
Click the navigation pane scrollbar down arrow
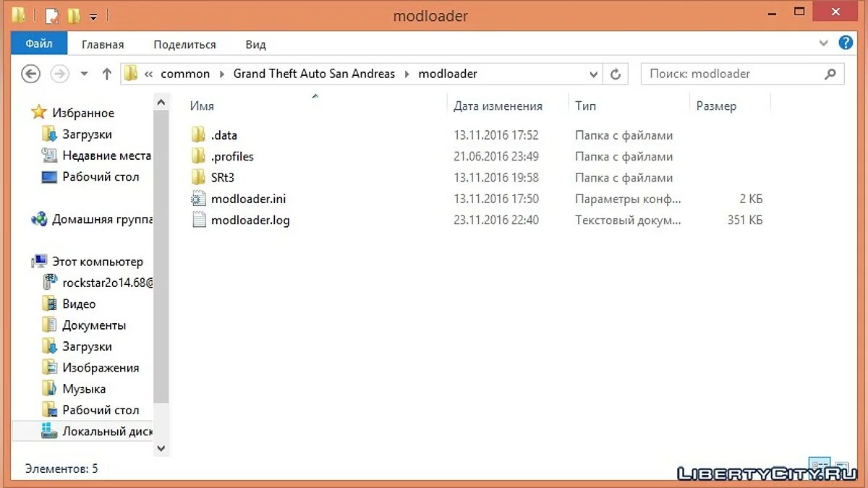(x=161, y=449)
